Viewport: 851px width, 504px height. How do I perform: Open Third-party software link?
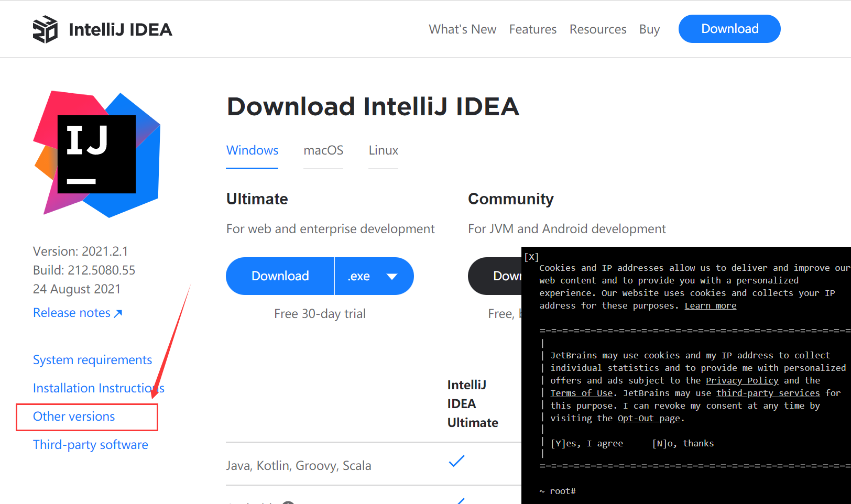click(91, 445)
